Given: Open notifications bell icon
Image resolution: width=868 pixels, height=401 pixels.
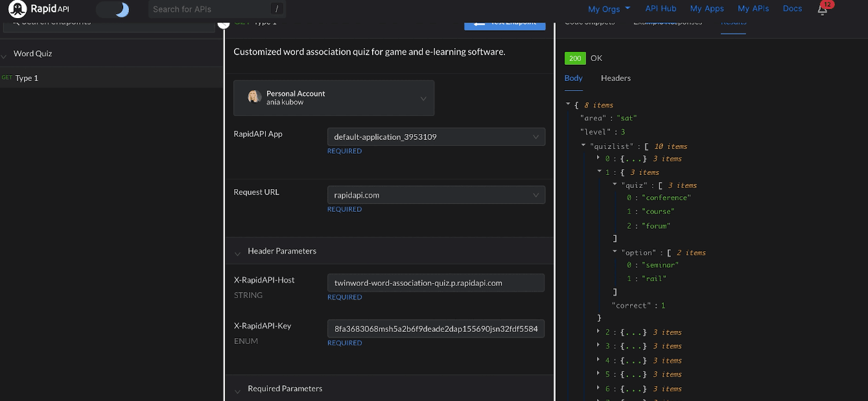Looking at the screenshot, I should pyautogui.click(x=823, y=9).
